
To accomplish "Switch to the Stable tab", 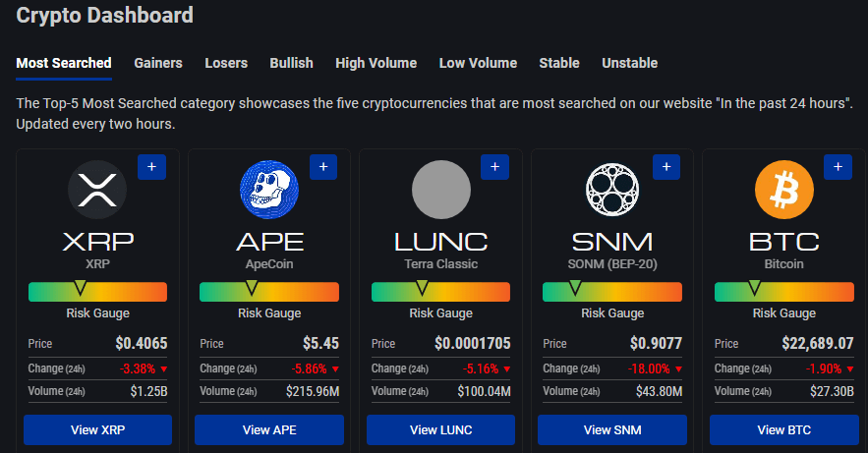I will point(559,63).
